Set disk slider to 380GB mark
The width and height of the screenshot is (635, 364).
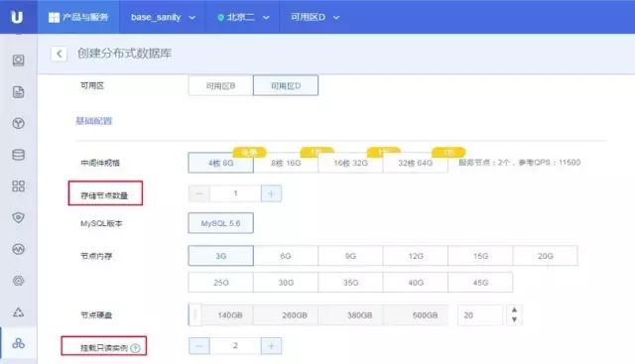point(359,315)
